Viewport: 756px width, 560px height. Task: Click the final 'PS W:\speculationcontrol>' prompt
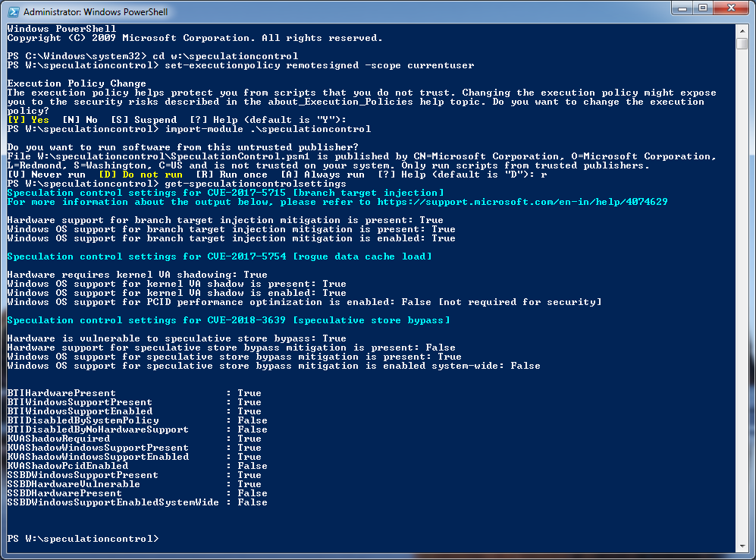83,538
